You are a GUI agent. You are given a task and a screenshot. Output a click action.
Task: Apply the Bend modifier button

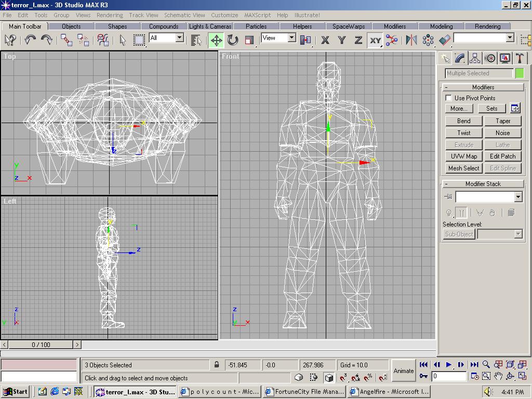463,121
